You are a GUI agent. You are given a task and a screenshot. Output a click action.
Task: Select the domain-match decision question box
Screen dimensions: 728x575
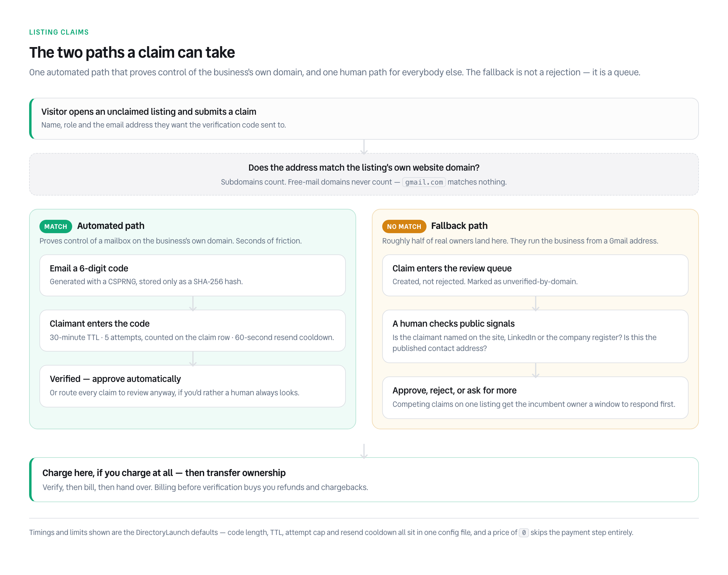tap(364, 174)
